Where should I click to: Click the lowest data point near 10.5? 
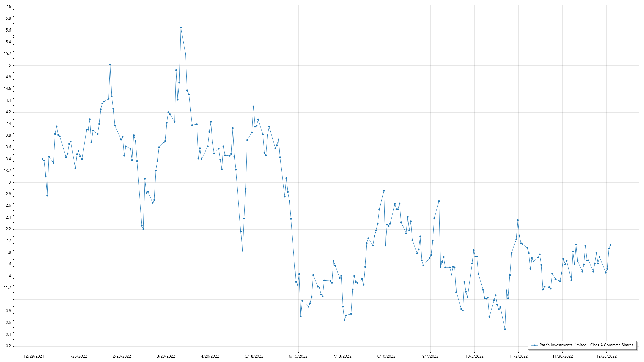pos(505,329)
